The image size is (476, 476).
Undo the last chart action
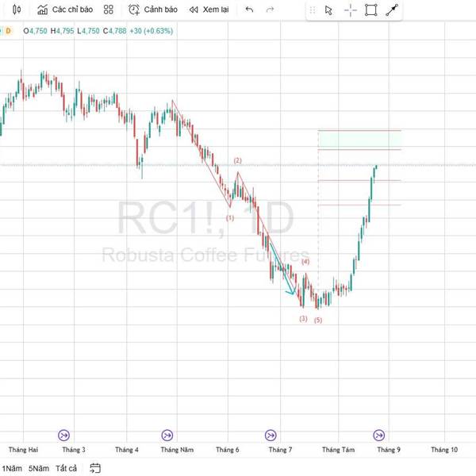pyautogui.click(x=249, y=10)
